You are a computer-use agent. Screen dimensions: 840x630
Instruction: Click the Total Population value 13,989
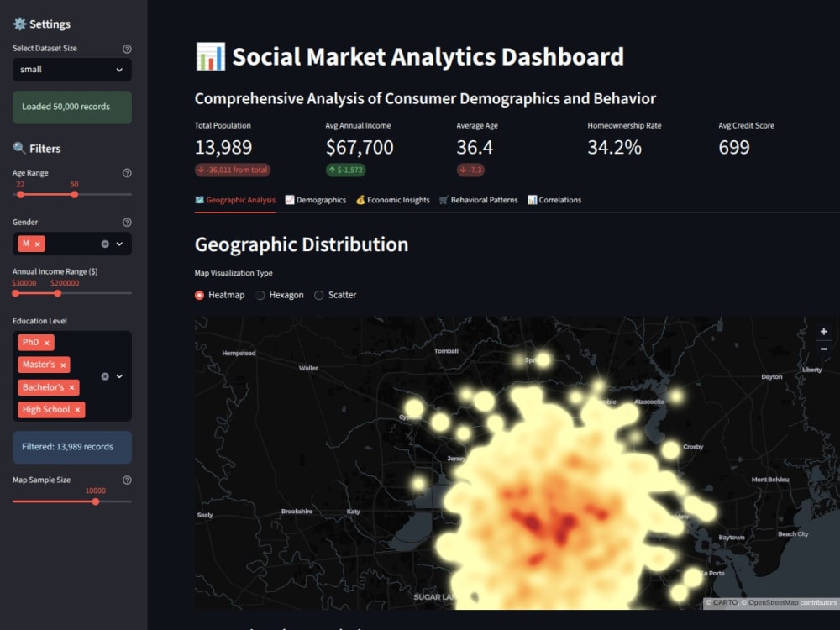pyautogui.click(x=223, y=147)
